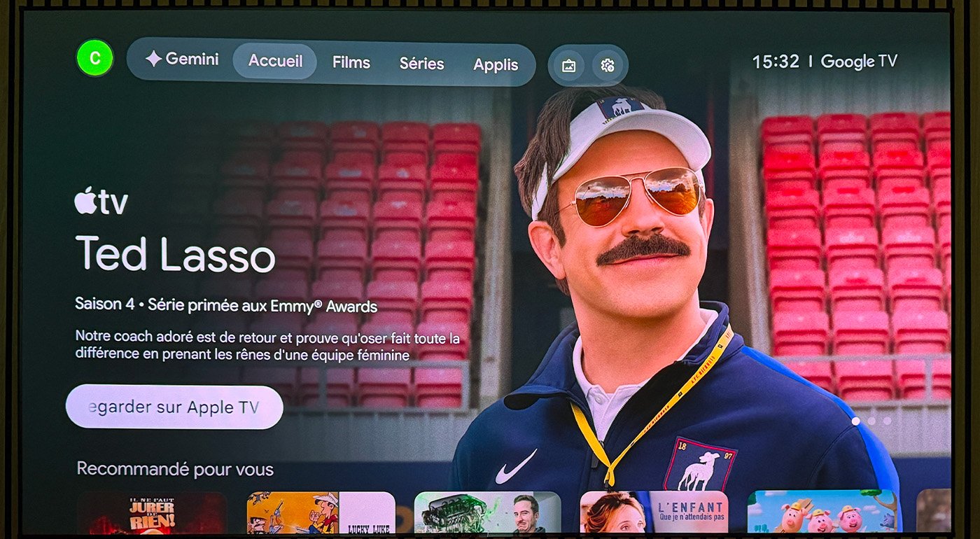Click the Regarder sur Apple TV button

[174, 407]
